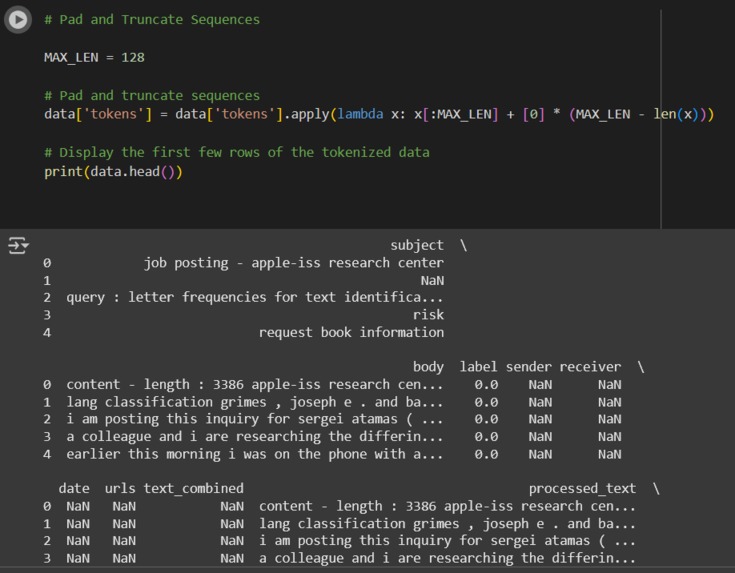Click body text 'lang classification grimes'
Image resolution: width=735 pixels, height=573 pixels.
[x=255, y=402]
